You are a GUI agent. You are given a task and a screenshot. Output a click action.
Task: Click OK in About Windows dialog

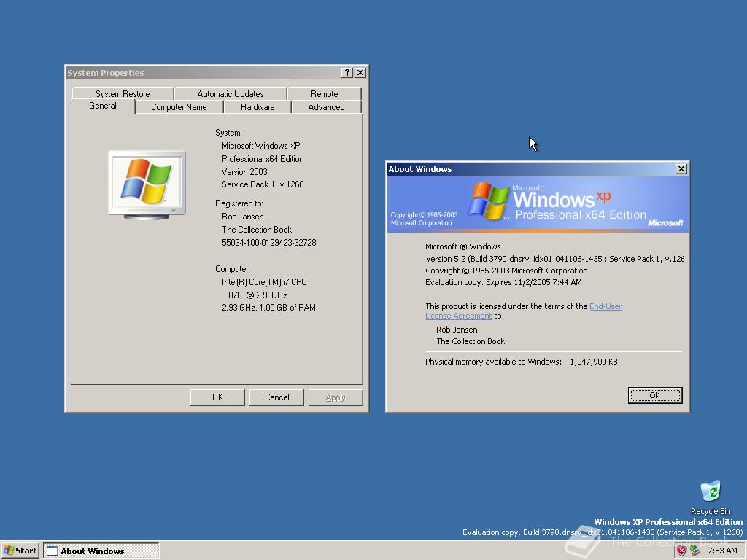coord(654,395)
